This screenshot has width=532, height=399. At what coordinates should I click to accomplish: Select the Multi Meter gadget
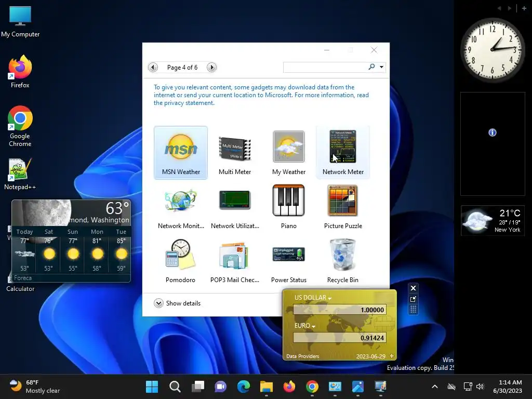235,152
